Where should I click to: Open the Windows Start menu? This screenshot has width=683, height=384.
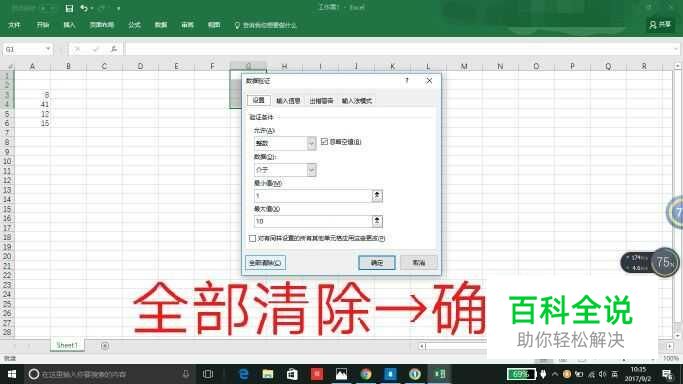[12, 374]
